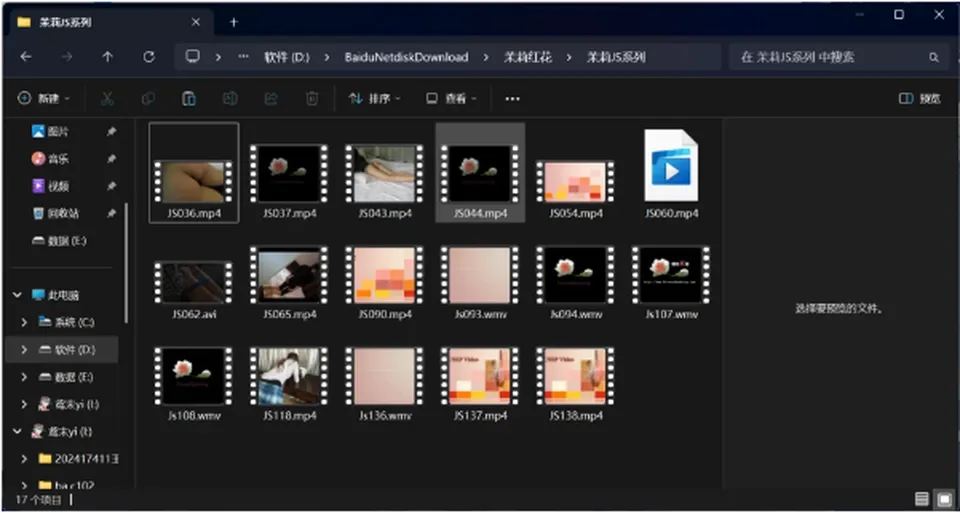Cut selected file with the scissors icon

click(107, 99)
